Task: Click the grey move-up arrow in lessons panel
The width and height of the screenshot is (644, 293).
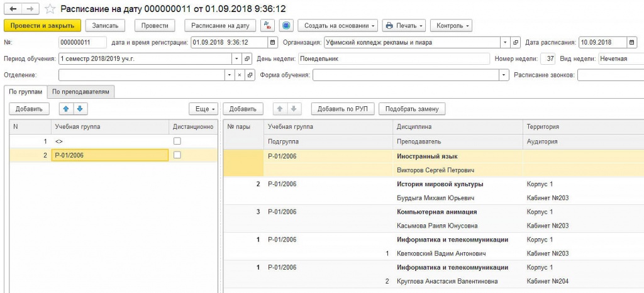Action: tap(280, 109)
